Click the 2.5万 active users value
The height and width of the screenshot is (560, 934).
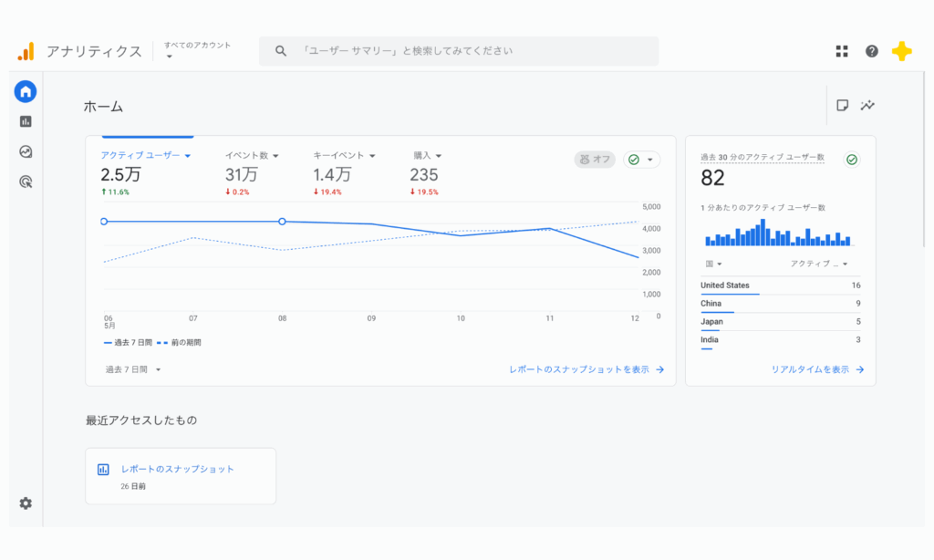[x=120, y=175]
